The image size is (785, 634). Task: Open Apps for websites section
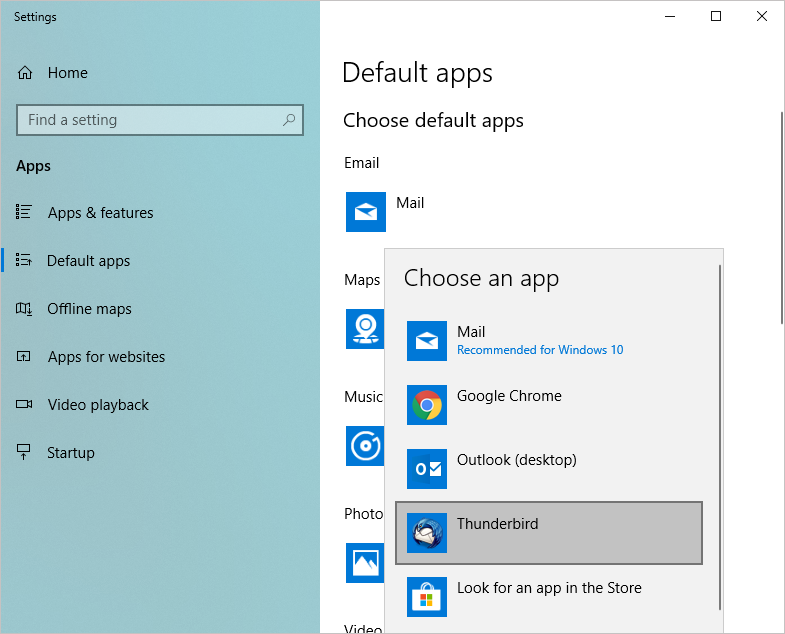click(106, 357)
